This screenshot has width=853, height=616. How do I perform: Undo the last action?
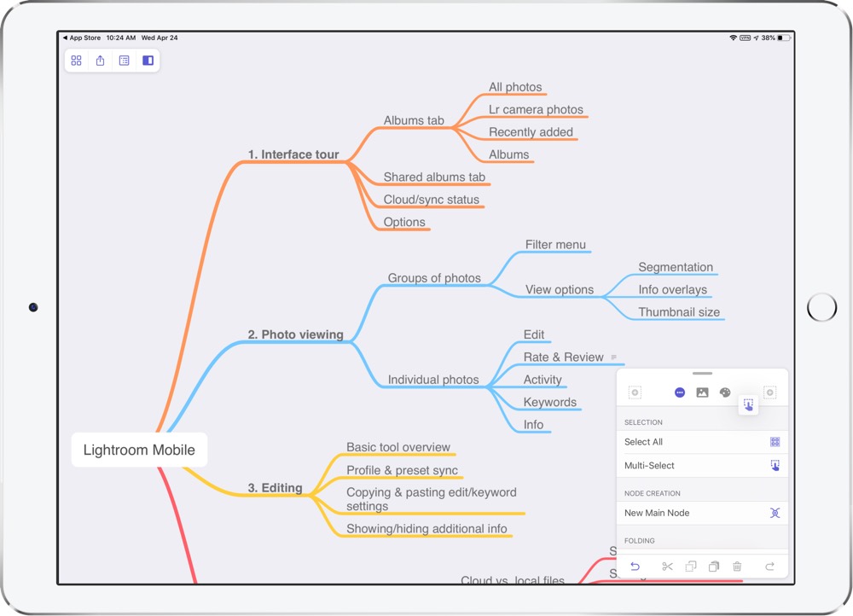[x=635, y=567]
